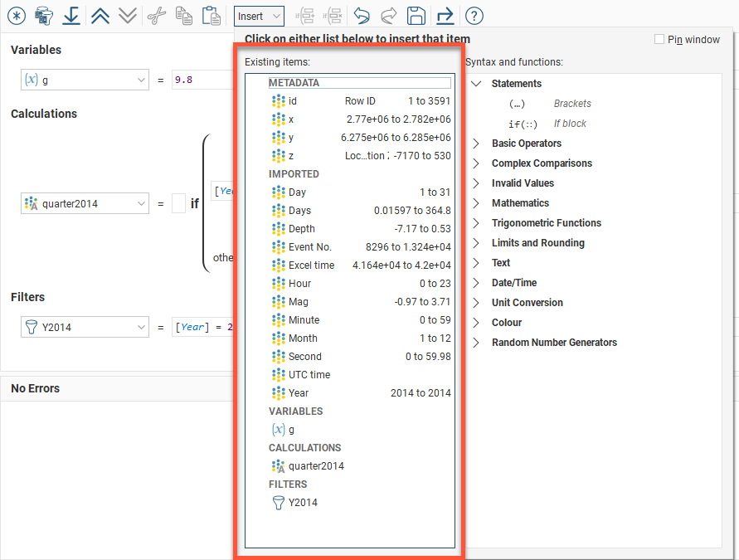Open the g variable dropdown

pos(143,80)
